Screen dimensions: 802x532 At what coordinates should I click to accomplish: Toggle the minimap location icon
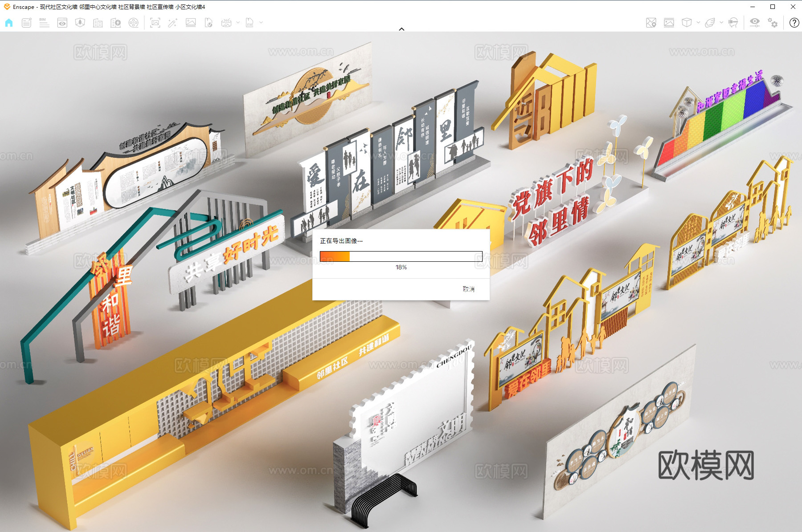(x=651, y=23)
